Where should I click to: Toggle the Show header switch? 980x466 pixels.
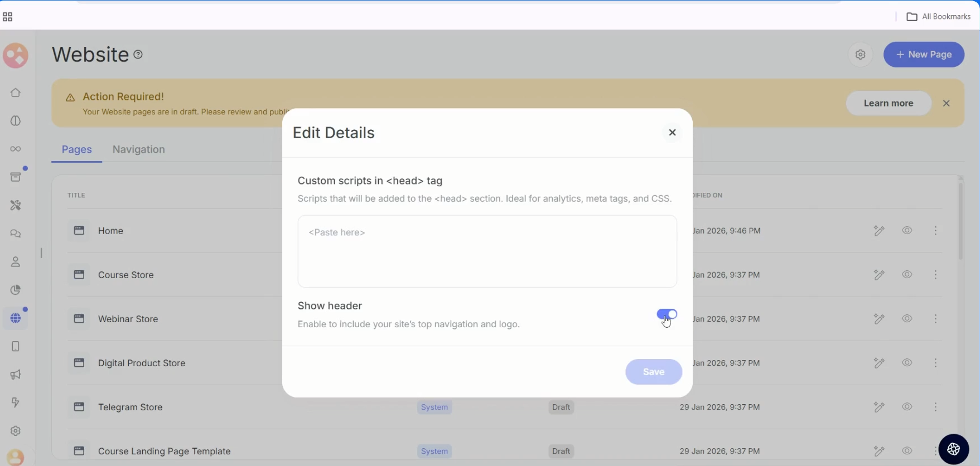(667, 314)
